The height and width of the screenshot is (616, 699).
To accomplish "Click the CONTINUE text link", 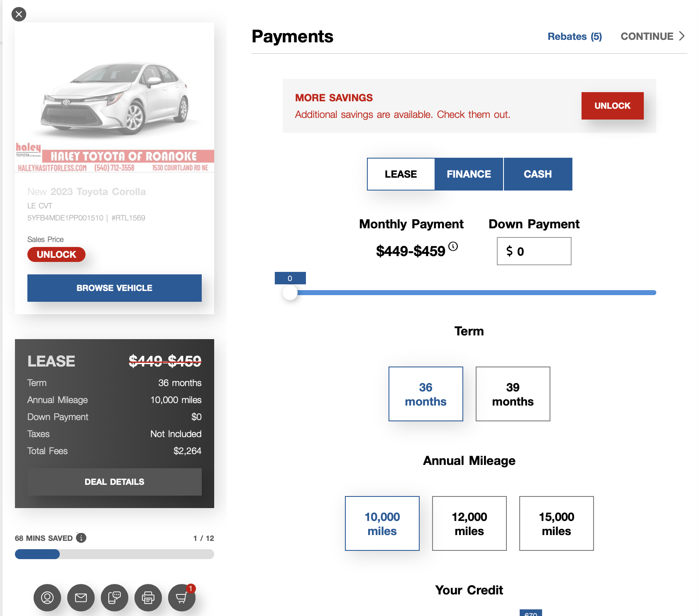I will [x=647, y=37].
